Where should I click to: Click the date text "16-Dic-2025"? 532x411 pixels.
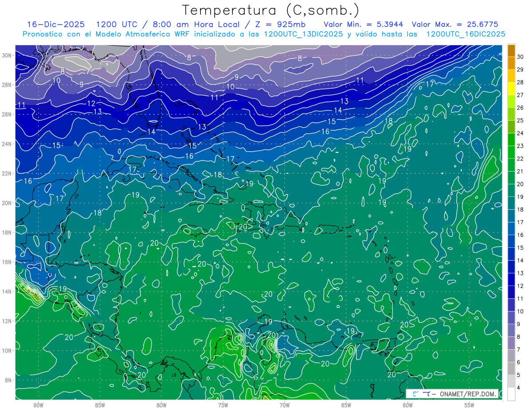click(57, 24)
